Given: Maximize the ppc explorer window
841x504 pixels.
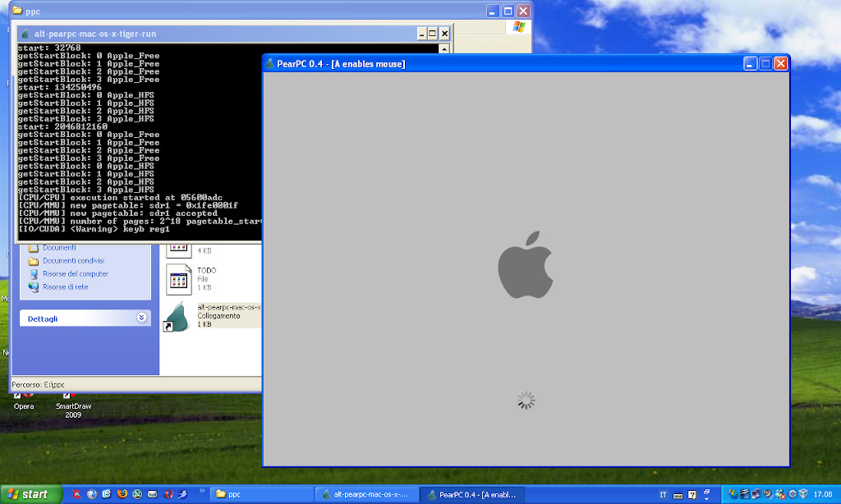Looking at the screenshot, I should click(508, 11).
